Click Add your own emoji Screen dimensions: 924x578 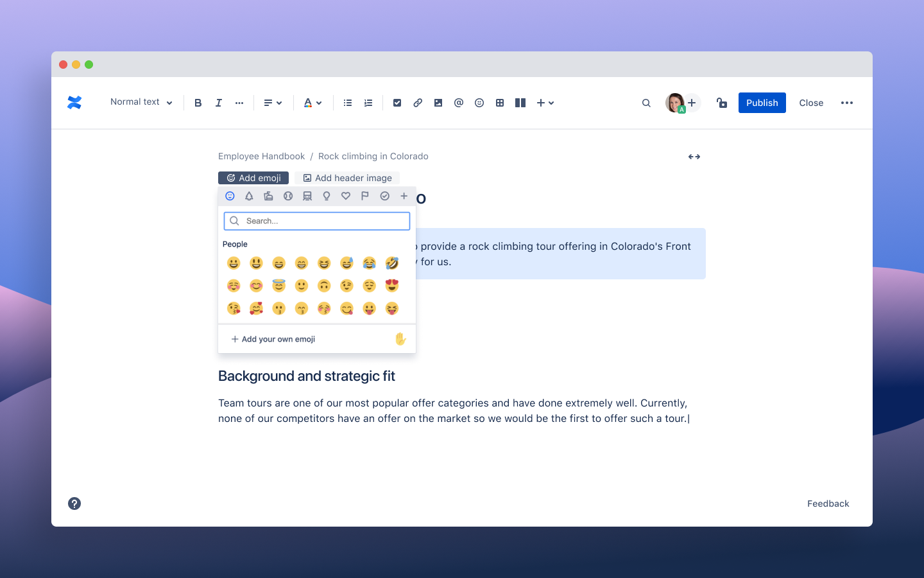273,339
